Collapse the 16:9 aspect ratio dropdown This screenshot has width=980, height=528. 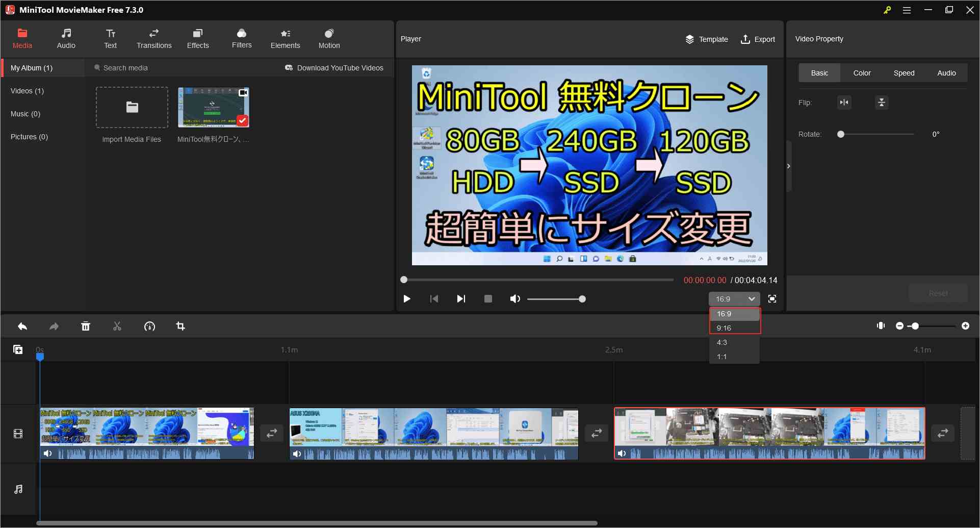[x=734, y=299]
